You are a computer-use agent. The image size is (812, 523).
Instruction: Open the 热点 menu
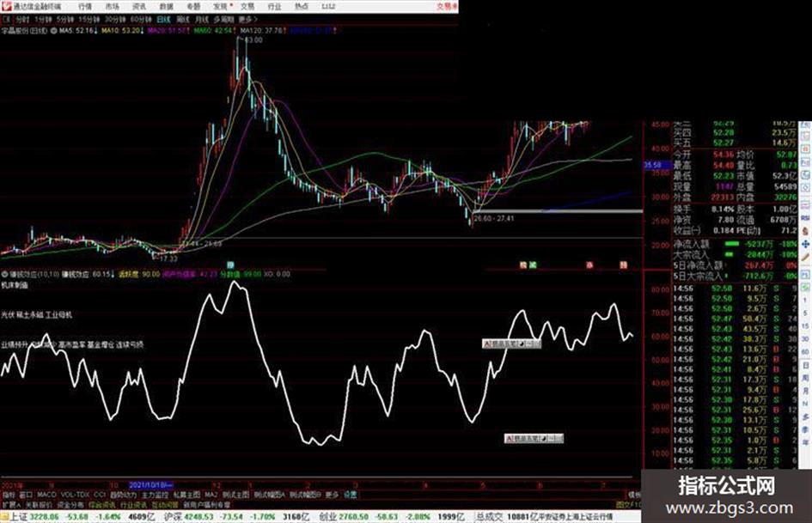click(302, 7)
